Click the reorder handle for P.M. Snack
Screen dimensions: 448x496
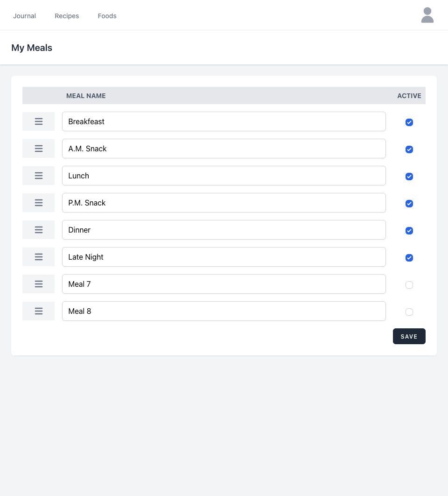[39, 203]
